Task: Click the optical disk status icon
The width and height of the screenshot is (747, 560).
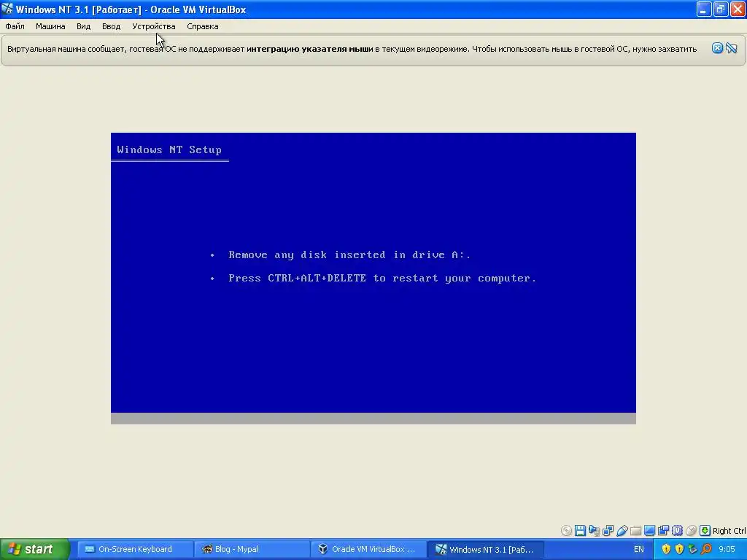Action: coord(566,531)
